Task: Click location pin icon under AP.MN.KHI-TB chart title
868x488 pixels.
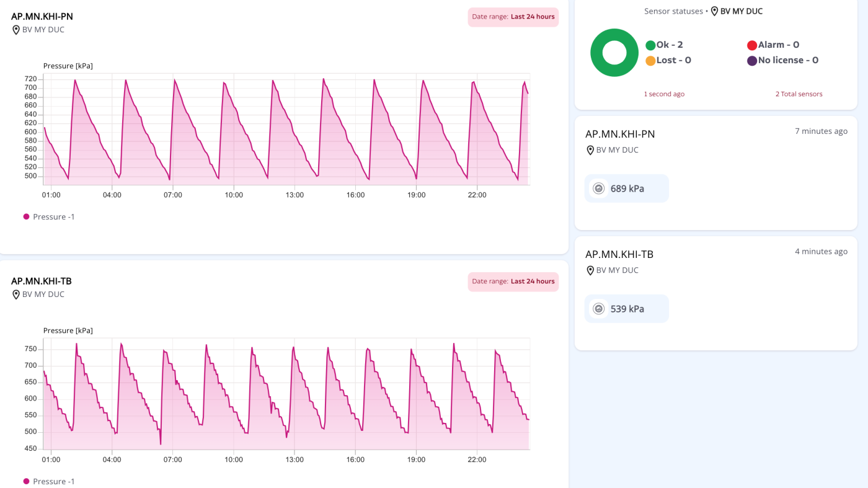Action: pyautogui.click(x=16, y=295)
